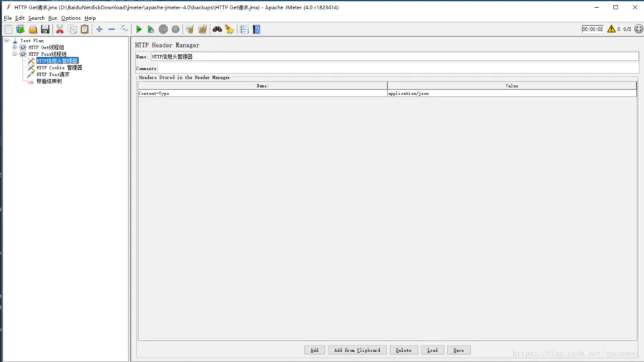Click the Clear all broom icon
The image size is (644, 362).
click(202, 29)
